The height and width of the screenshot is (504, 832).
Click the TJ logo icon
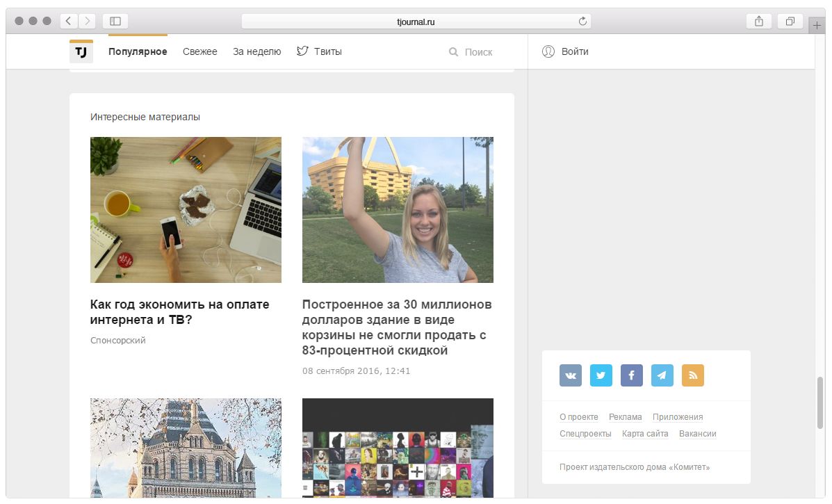pos(81,51)
